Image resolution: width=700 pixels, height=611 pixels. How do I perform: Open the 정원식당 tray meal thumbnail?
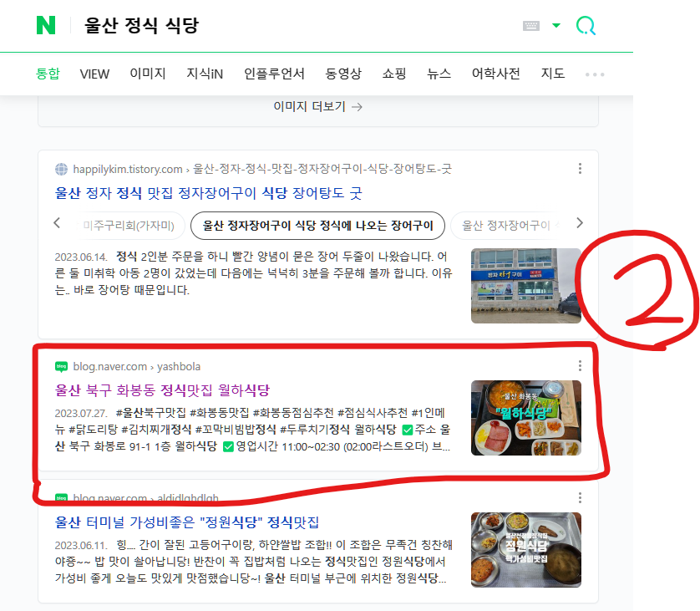(526, 550)
